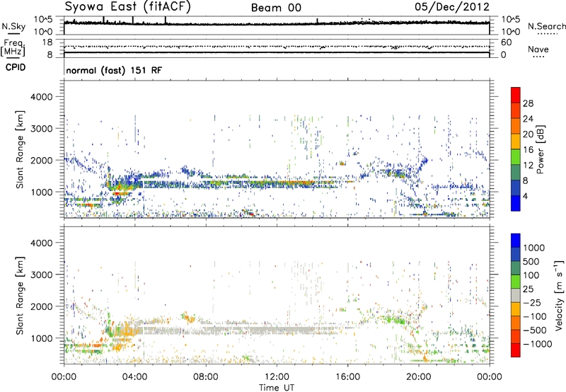Click the 'Freq. [MHz]' label
This screenshot has height=392, width=566.
pyautogui.click(x=13, y=48)
